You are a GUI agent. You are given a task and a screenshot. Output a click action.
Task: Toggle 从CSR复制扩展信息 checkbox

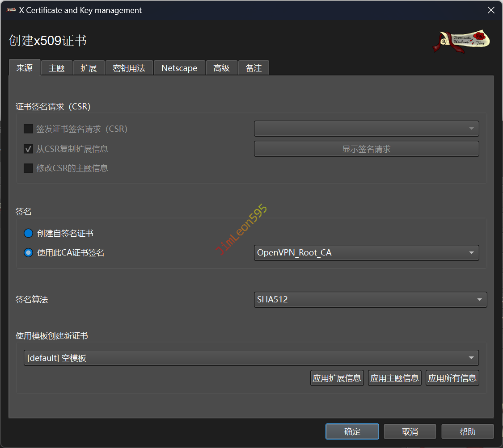[x=29, y=149]
